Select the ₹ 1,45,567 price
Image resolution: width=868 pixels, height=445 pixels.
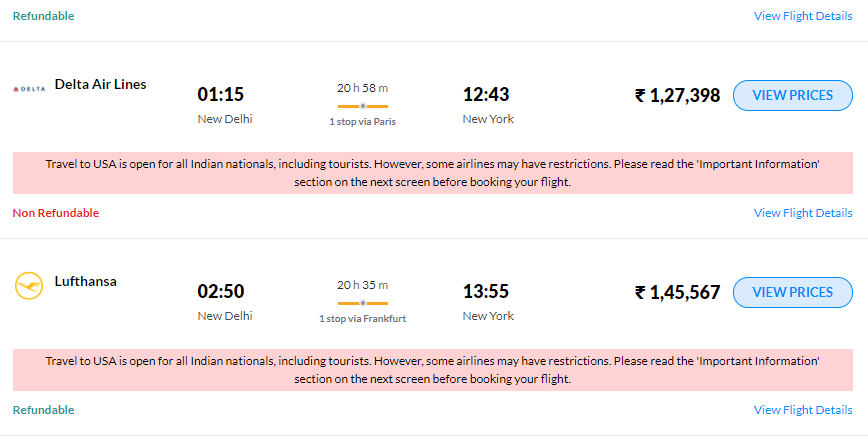(677, 292)
